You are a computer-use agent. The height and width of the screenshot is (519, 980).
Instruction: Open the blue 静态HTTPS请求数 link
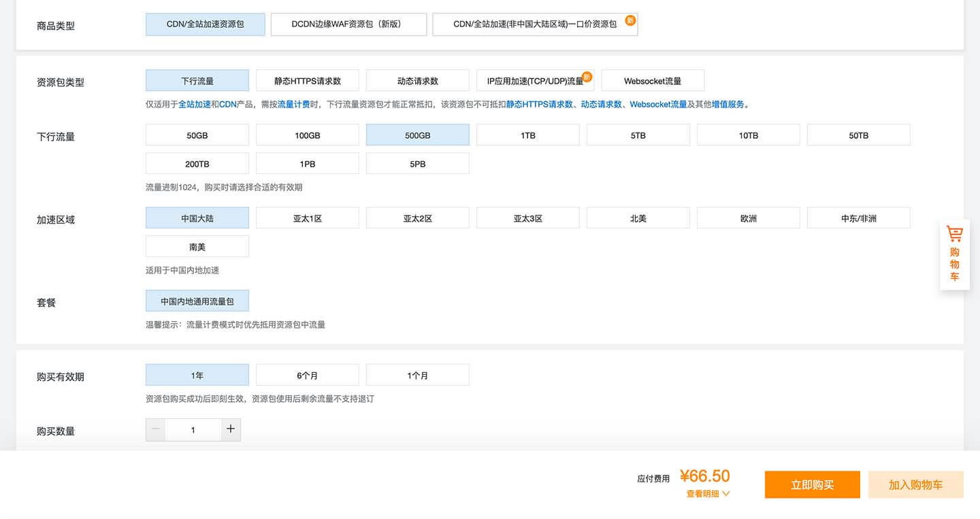point(540,104)
